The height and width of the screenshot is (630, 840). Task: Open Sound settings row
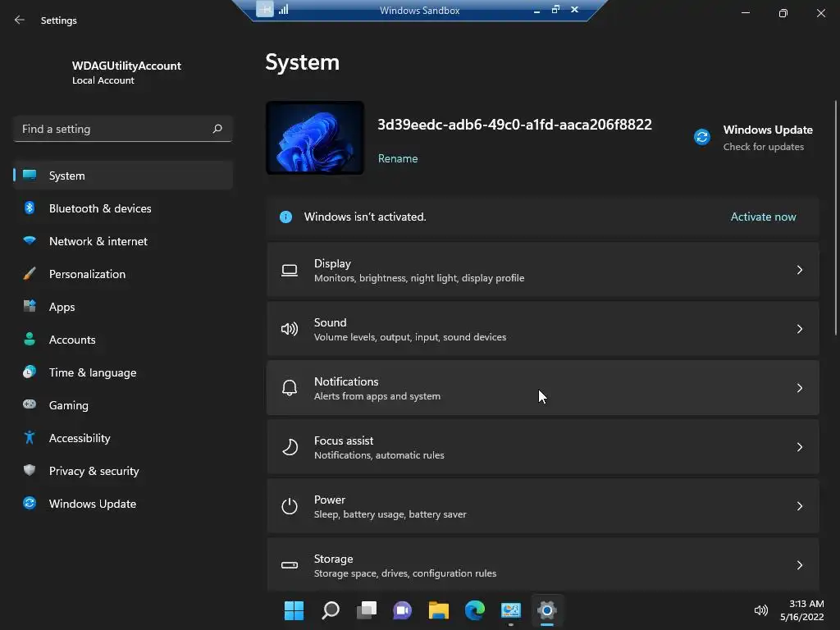(543, 329)
